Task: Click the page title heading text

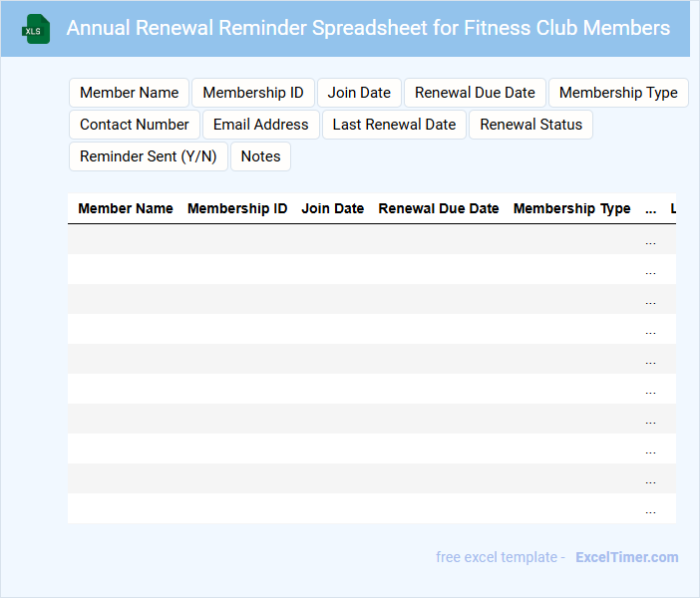Action: (368, 28)
